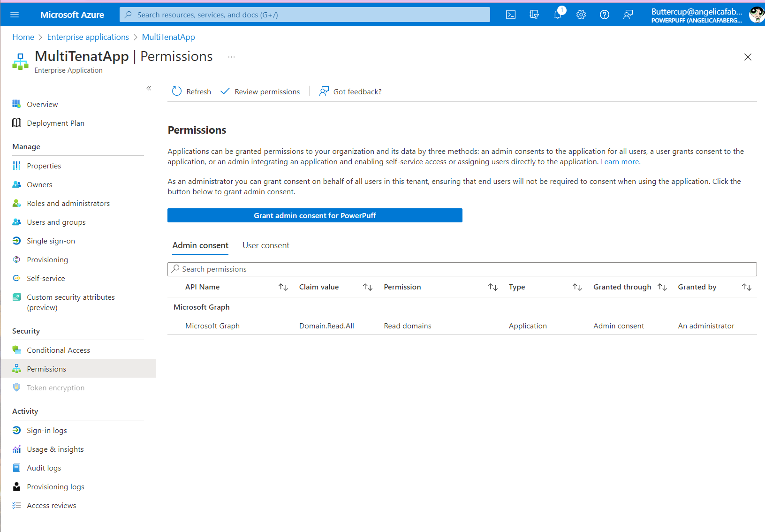Click the Search permissions field
765x532 pixels.
coord(462,269)
